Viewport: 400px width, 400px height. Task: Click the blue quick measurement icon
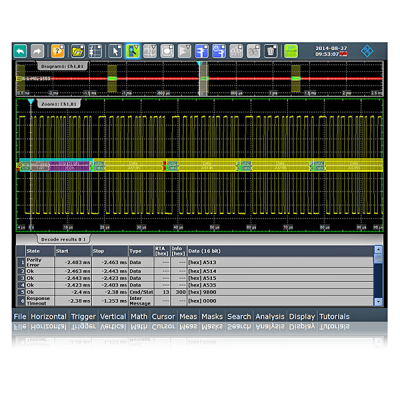pos(219,51)
